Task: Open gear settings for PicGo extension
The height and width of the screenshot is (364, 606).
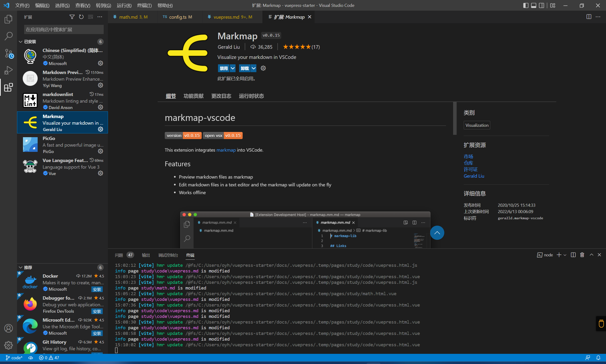Action: [x=100, y=151]
